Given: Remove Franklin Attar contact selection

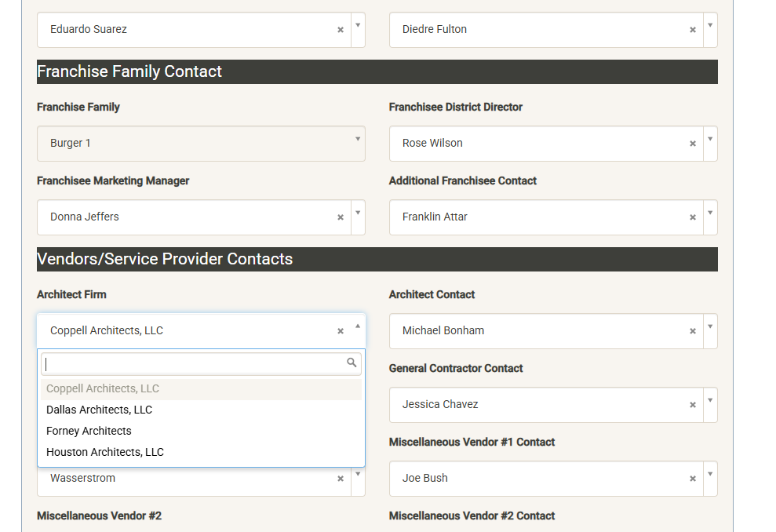Looking at the screenshot, I should [x=693, y=217].
